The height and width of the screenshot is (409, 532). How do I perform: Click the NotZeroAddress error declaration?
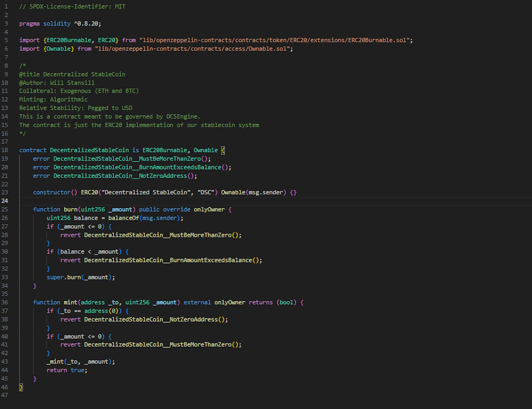[x=120, y=176]
